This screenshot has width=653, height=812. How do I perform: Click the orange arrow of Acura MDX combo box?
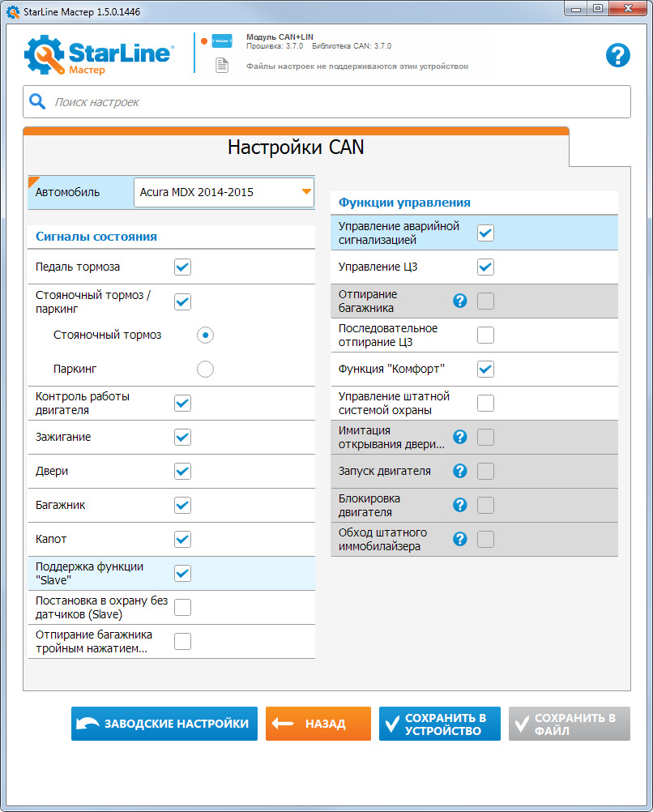pyautogui.click(x=306, y=191)
